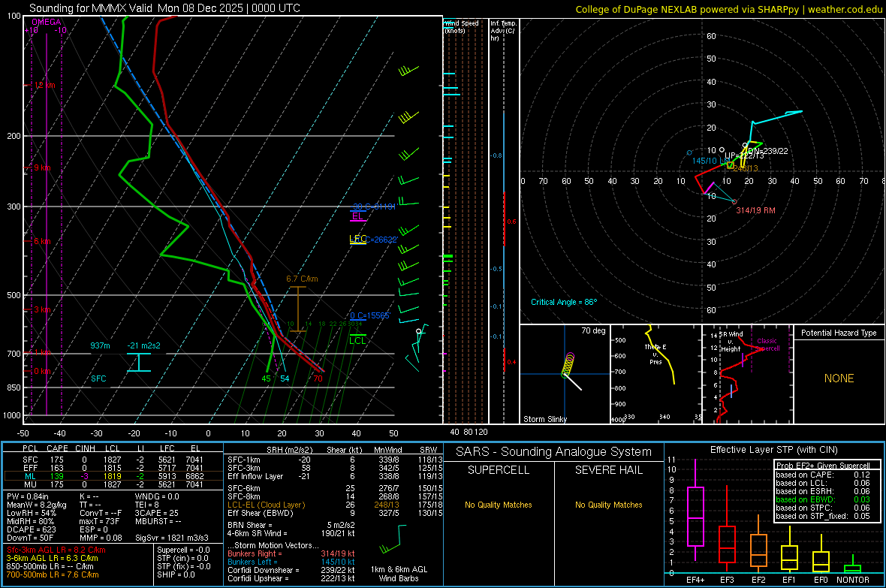Click the blue 'Bunkers Left =' label
886x588 pixels.
pyautogui.click(x=252, y=562)
